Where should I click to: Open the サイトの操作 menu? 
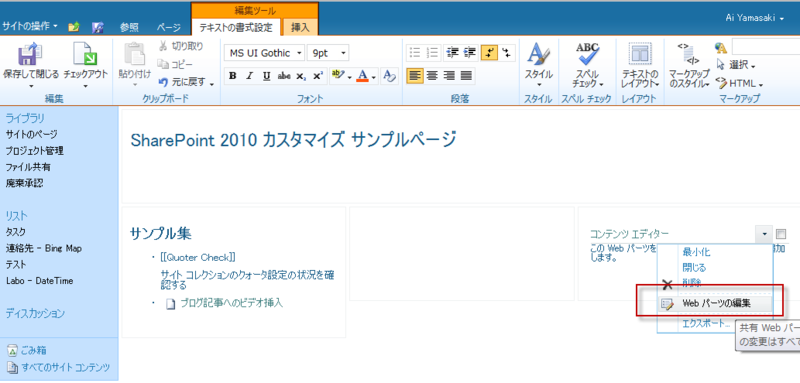click(30, 25)
